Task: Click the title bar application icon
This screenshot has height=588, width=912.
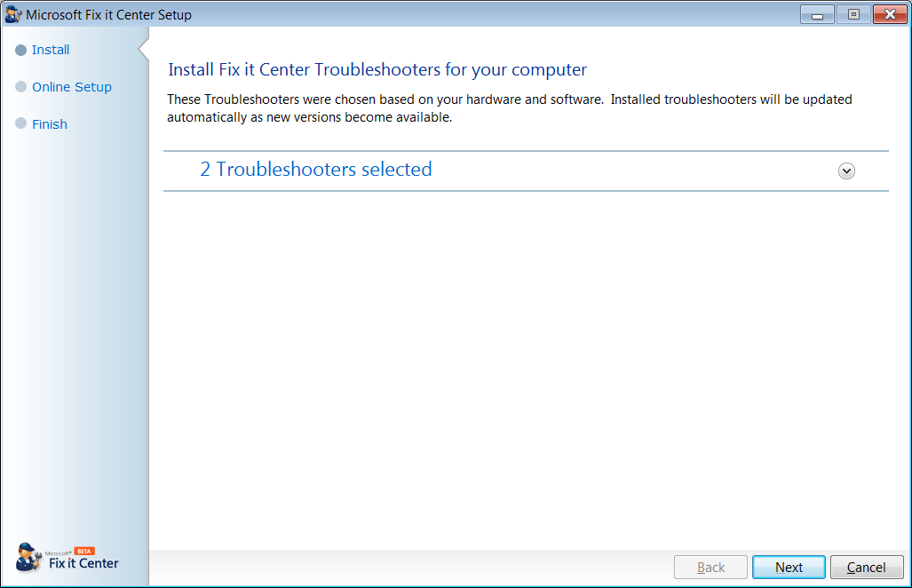Action: pyautogui.click(x=12, y=14)
